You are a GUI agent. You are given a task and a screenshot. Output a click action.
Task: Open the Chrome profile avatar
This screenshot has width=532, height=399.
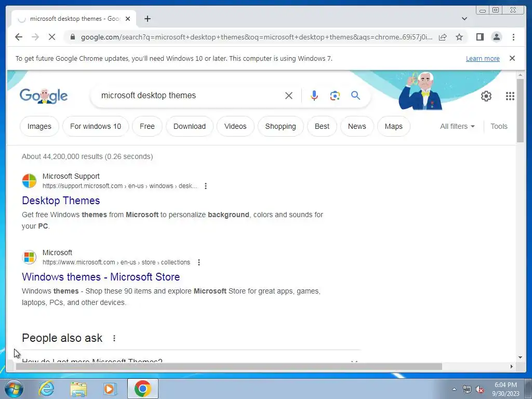(497, 37)
